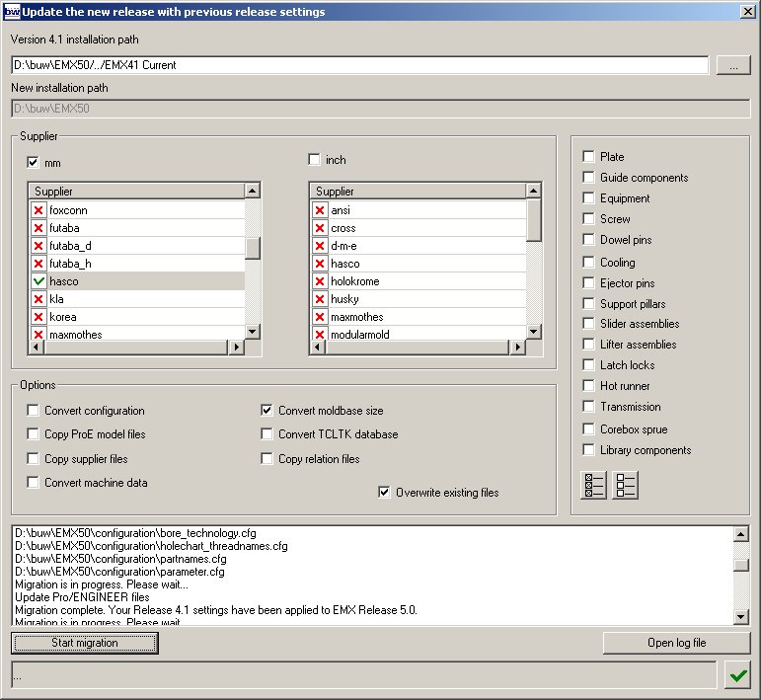Click the mm supplier list scroll up arrow
The height and width of the screenshot is (700, 761).
click(253, 191)
